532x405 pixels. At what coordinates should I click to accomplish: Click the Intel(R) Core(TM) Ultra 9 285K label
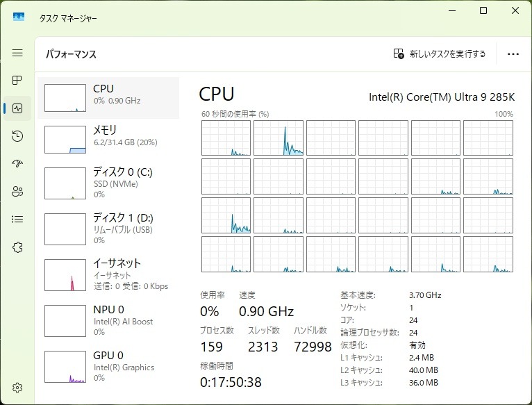pos(442,97)
